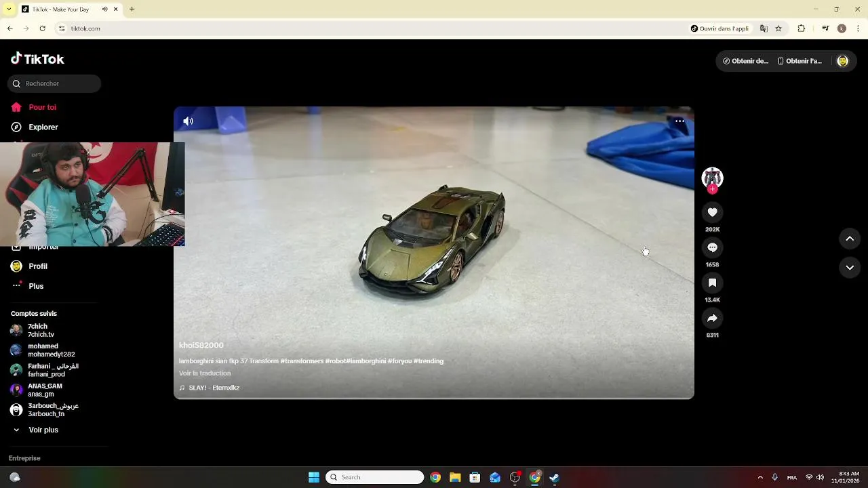Open the khoi582000 username link

pos(201,345)
